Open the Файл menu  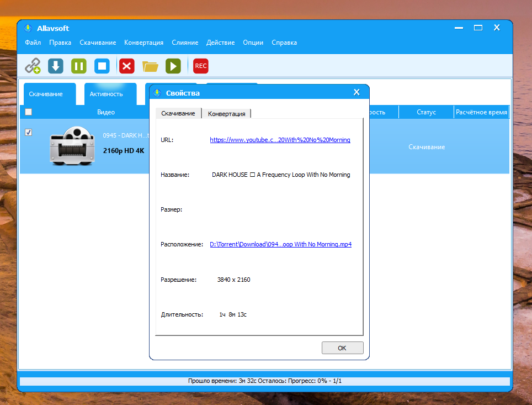tap(33, 43)
